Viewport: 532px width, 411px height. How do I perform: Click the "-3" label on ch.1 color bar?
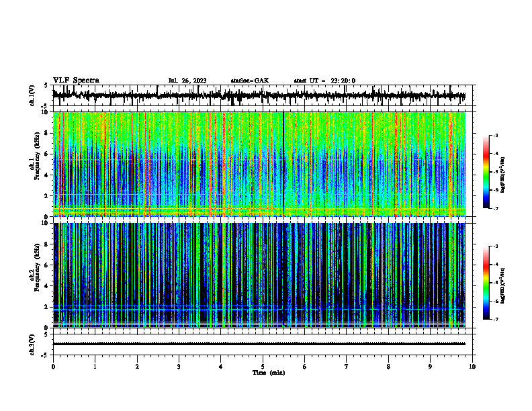click(x=495, y=135)
